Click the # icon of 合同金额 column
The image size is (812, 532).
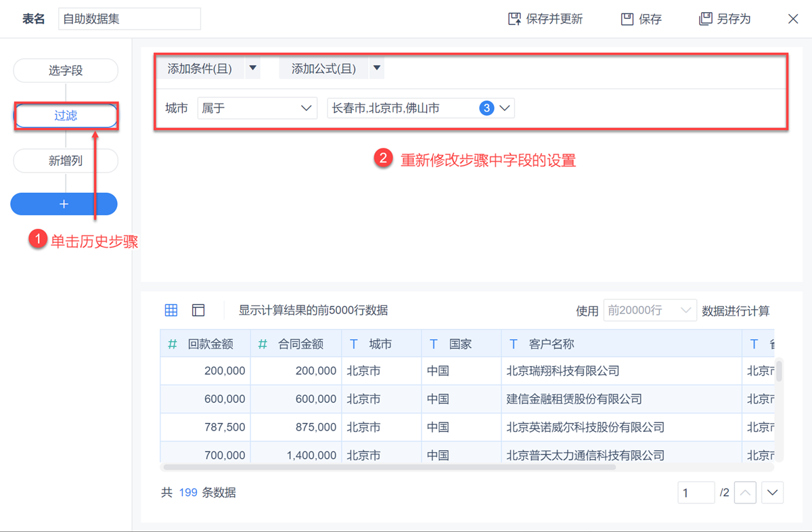point(263,344)
